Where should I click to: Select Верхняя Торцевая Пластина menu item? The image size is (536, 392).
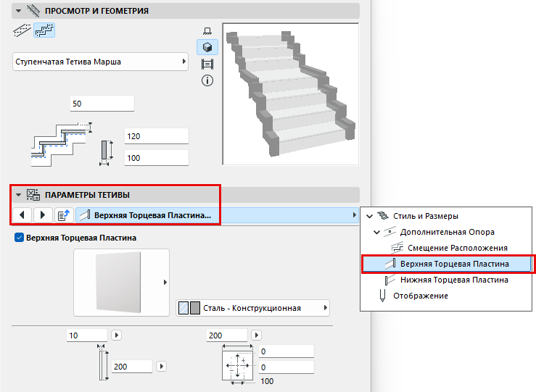pyautogui.click(x=447, y=264)
